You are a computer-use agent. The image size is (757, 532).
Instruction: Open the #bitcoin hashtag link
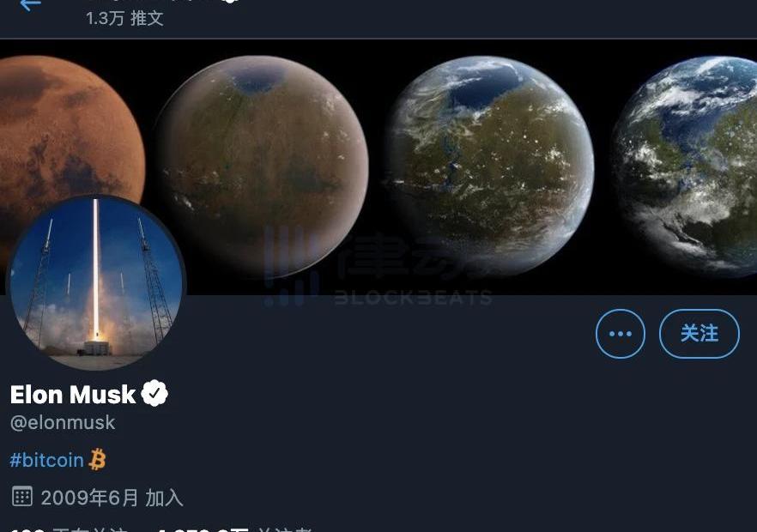(x=47, y=460)
